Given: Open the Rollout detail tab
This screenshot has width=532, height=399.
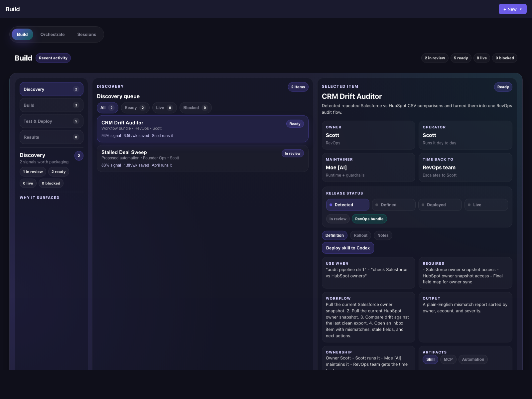Looking at the screenshot, I should coord(360,235).
